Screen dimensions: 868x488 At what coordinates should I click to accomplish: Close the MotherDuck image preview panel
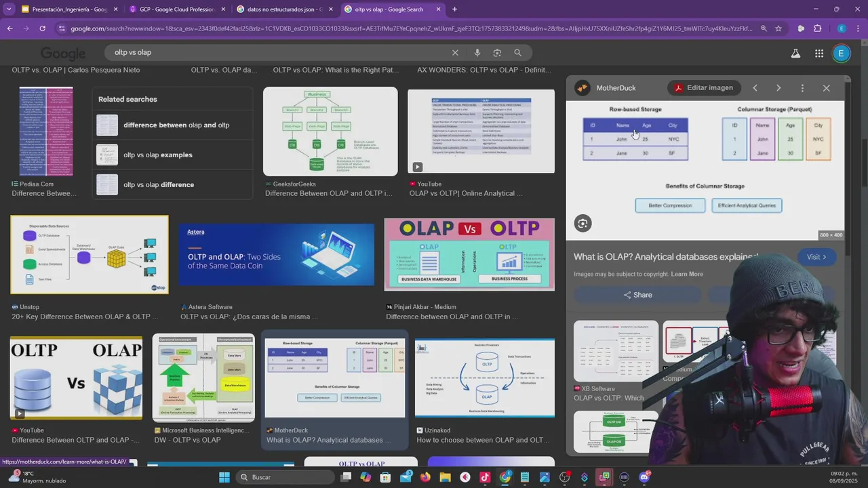pyautogui.click(x=826, y=88)
